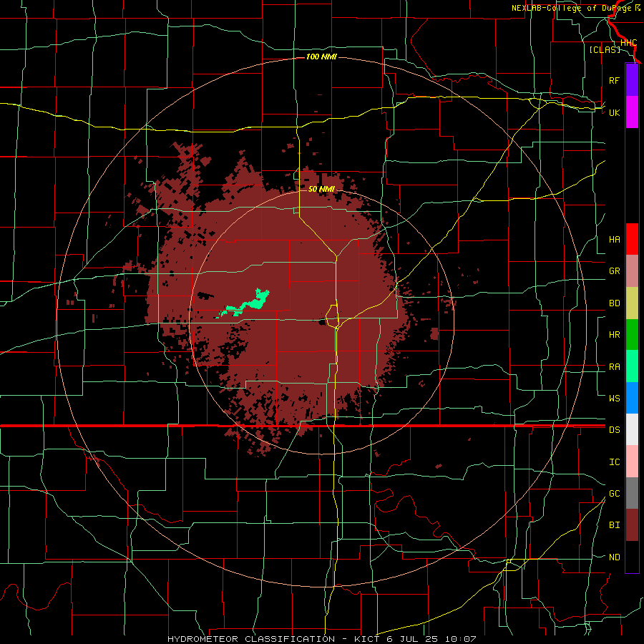Click the dusty pink GR legend swatch
Image resolution: width=644 pixels, height=644 pixels.
(x=632, y=271)
